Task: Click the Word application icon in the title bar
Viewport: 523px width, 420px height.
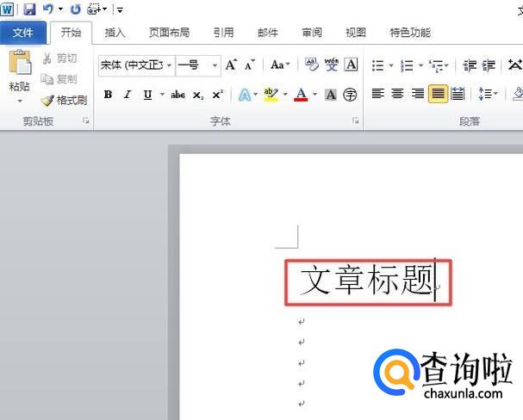Action: [7, 9]
